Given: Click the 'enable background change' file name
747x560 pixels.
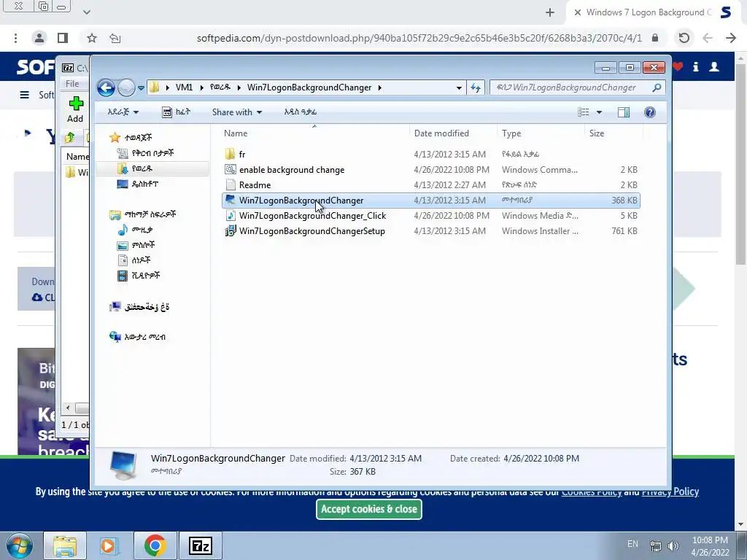Looking at the screenshot, I should pyautogui.click(x=292, y=170).
